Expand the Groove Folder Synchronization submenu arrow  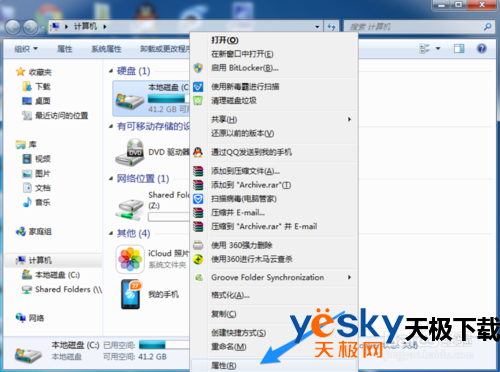click(x=349, y=277)
